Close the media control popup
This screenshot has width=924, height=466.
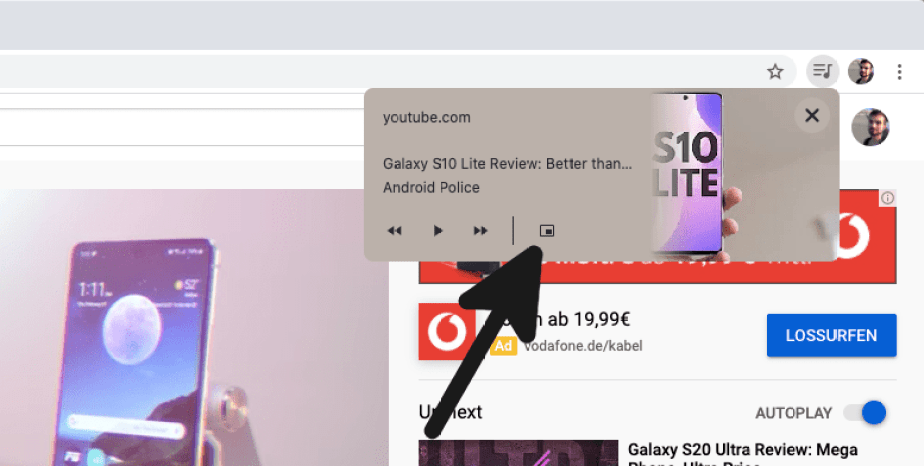coord(812,115)
